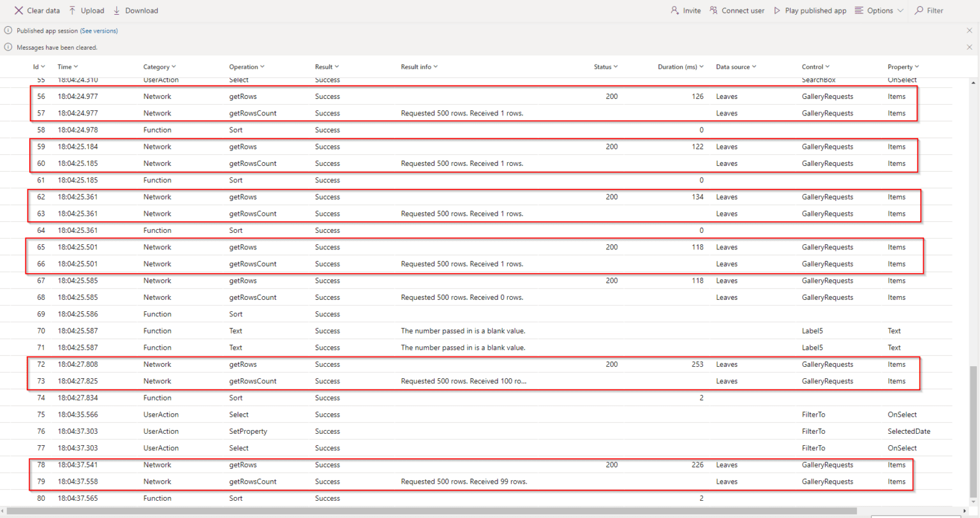Click the Connect user icon
The image size is (980, 518).
pyautogui.click(x=713, y=10)
